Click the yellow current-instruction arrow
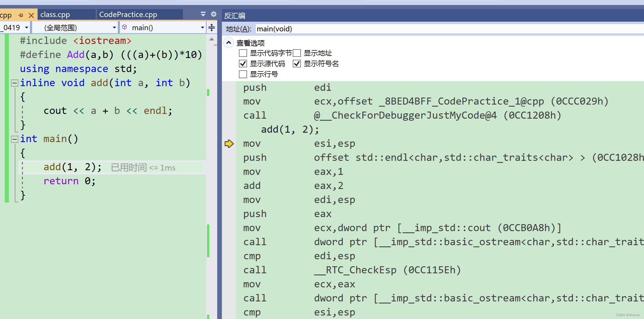Screen dimensions: 644x319 [229, 144]
